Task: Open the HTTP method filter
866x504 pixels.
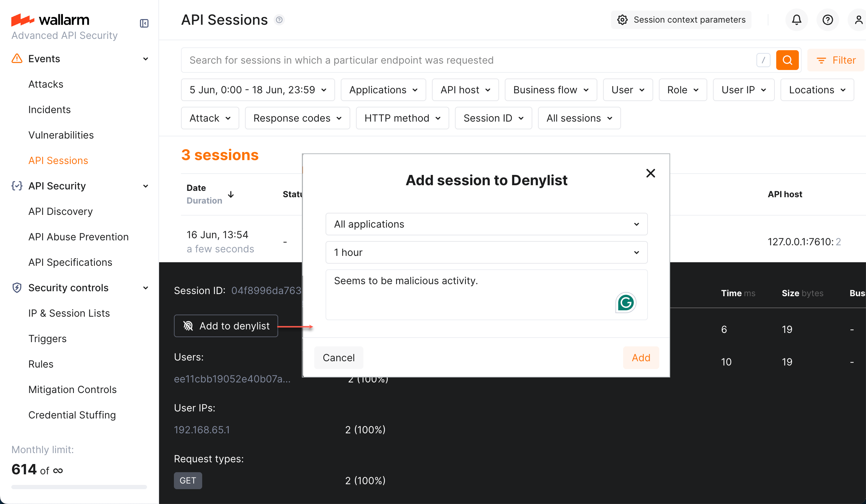Action: tap(402, 118)
